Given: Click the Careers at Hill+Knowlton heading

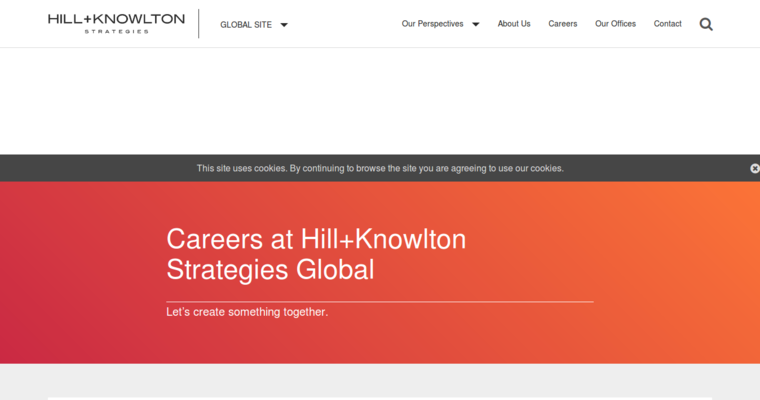Looking at the screenshot, I should click(x=316, y=254).
